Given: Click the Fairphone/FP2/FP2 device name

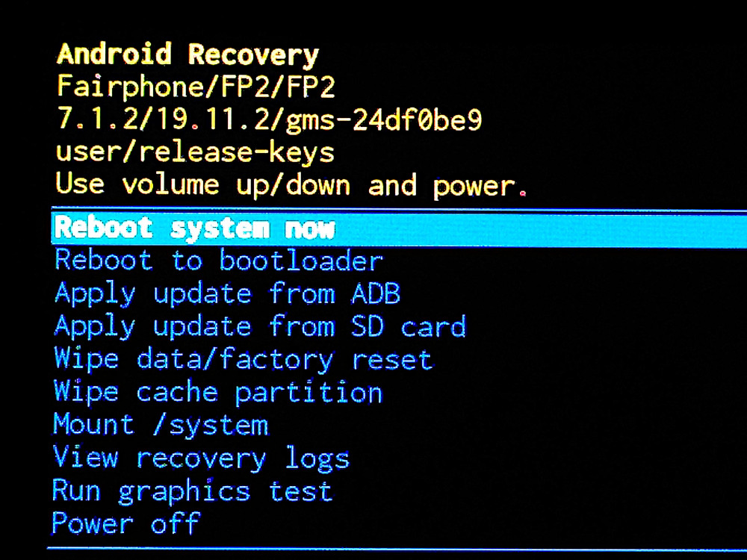Looking at the screenshot, I should 196,87.
